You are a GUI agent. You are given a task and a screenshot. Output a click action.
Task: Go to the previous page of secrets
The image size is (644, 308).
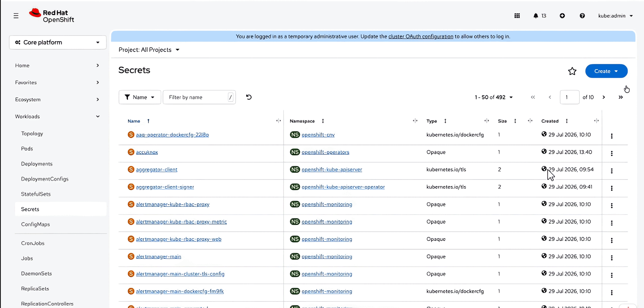(x=550, y=97)
